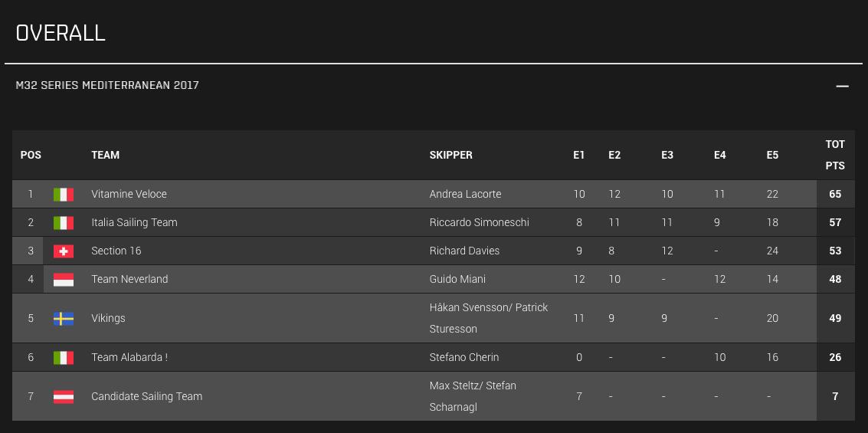The image size is (868, 433).
Task: Click Vitamine Veloce total points 65
Action: [x=835, y=195]
